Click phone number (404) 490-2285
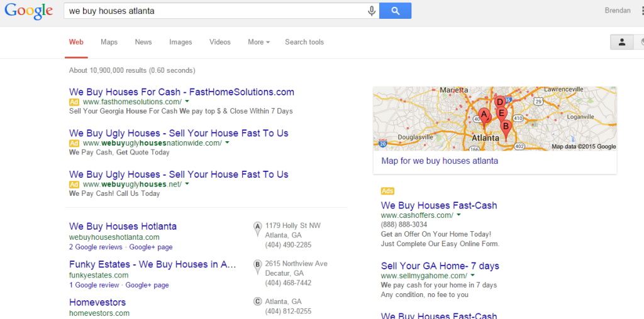The width and height of the screenshot is (644, 319). (288, 245)
